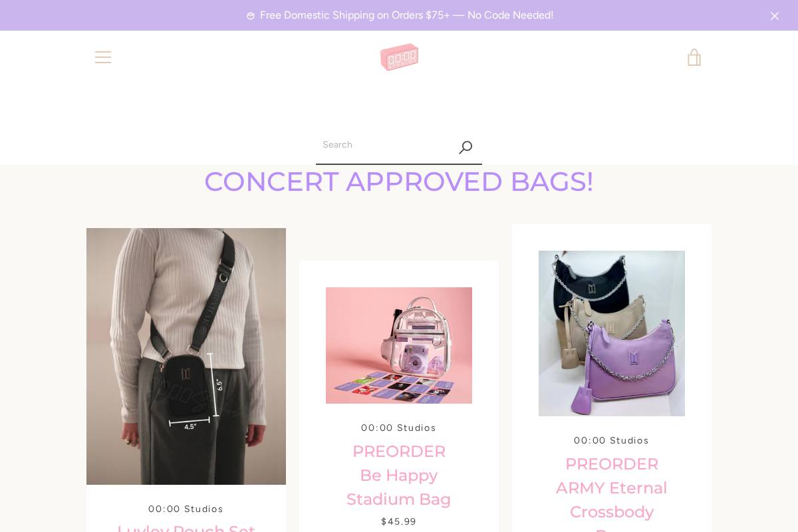View the black crossbody pouch photo
The height and width of the screenshot is (532, 798).
(186, 356)
